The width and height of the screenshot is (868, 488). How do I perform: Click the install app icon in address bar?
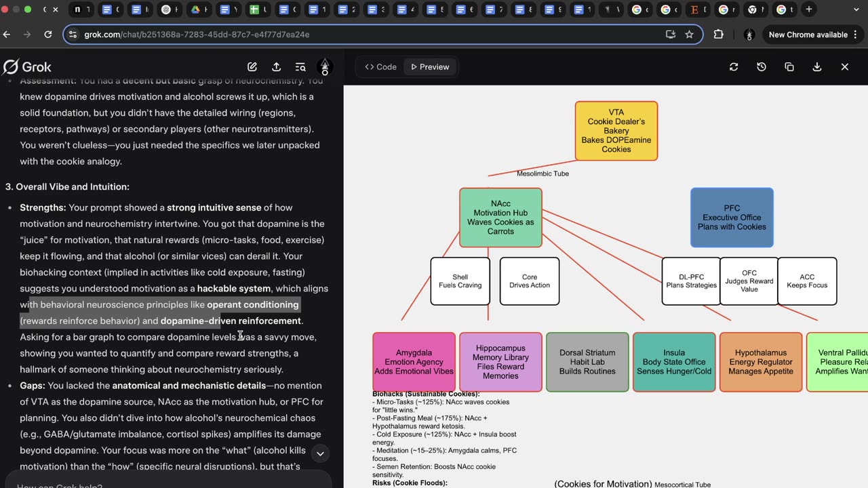(x=671, y=35)
